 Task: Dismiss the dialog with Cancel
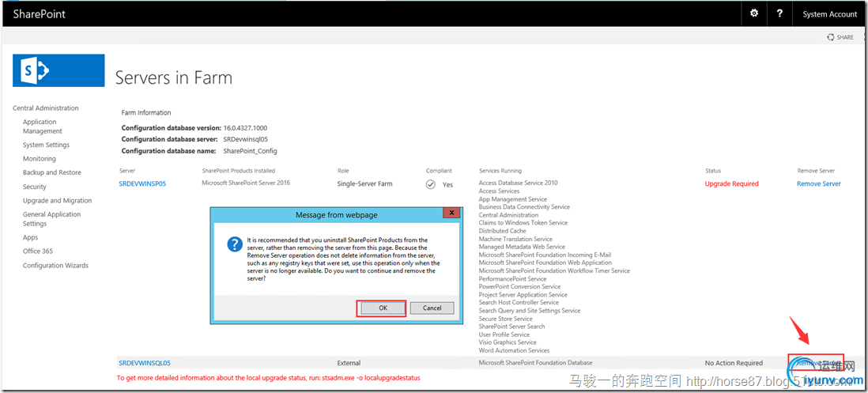(x=432, y=308)
